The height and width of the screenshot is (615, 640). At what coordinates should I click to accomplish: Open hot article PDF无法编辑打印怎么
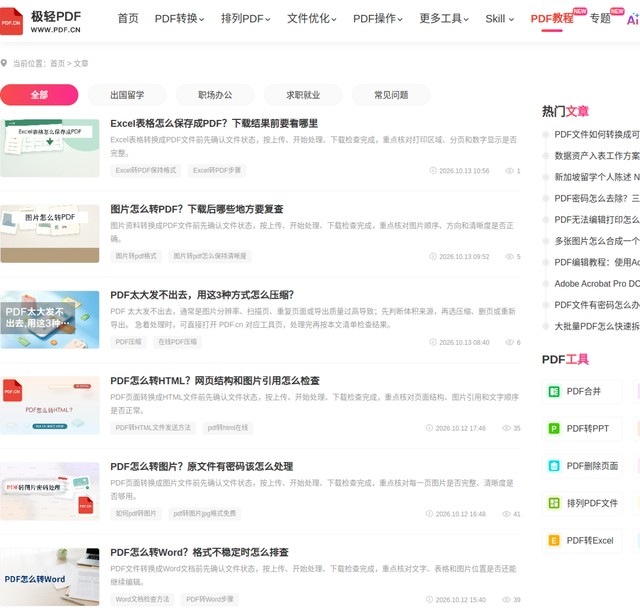(x=597, y=220)
